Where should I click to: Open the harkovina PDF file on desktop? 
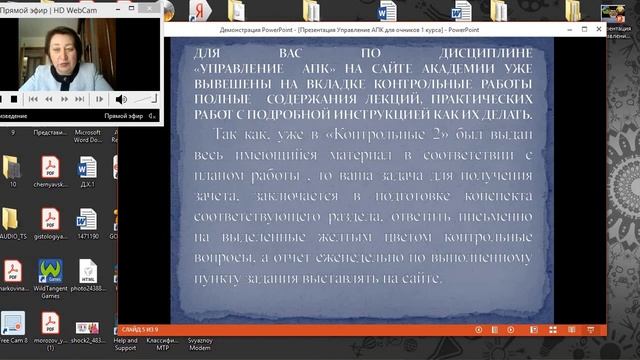coord(13,275)
